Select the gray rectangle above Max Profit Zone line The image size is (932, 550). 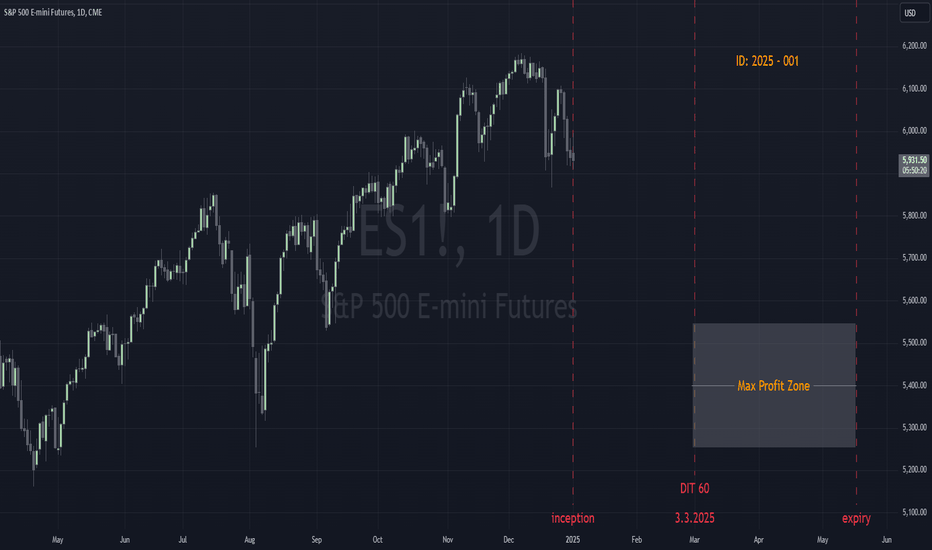point(774,354)
